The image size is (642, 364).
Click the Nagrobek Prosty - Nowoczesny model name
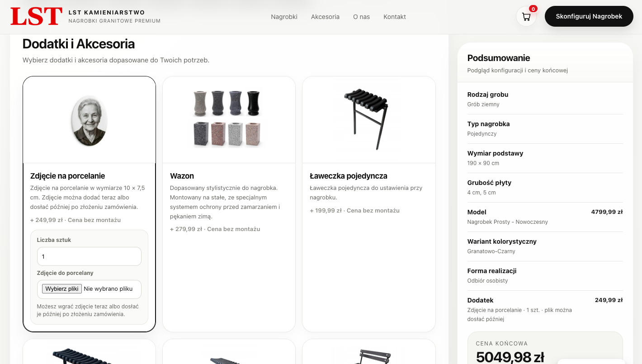[507, 222]
